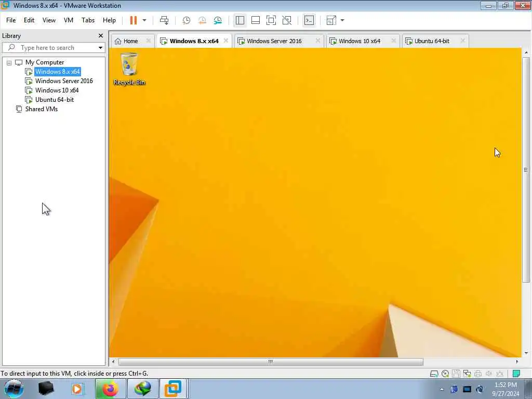Close the Home tab

(148, 41)
